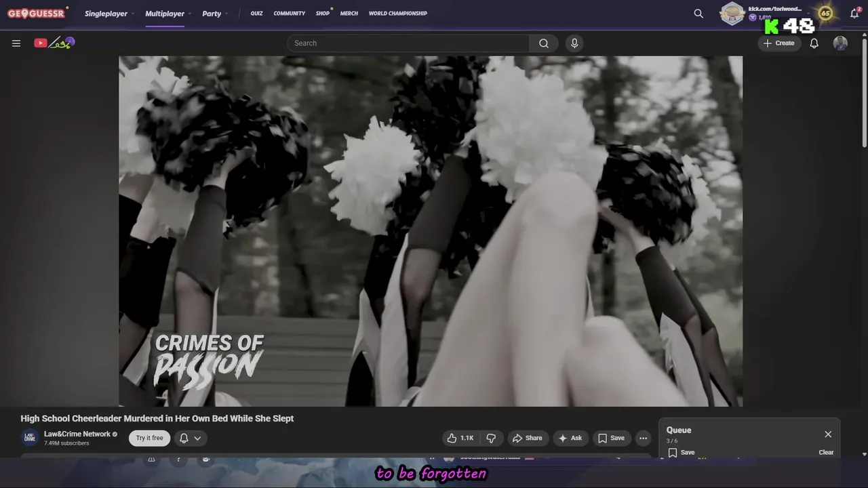
Task: Click the video title text
Action: click(157, 418)
